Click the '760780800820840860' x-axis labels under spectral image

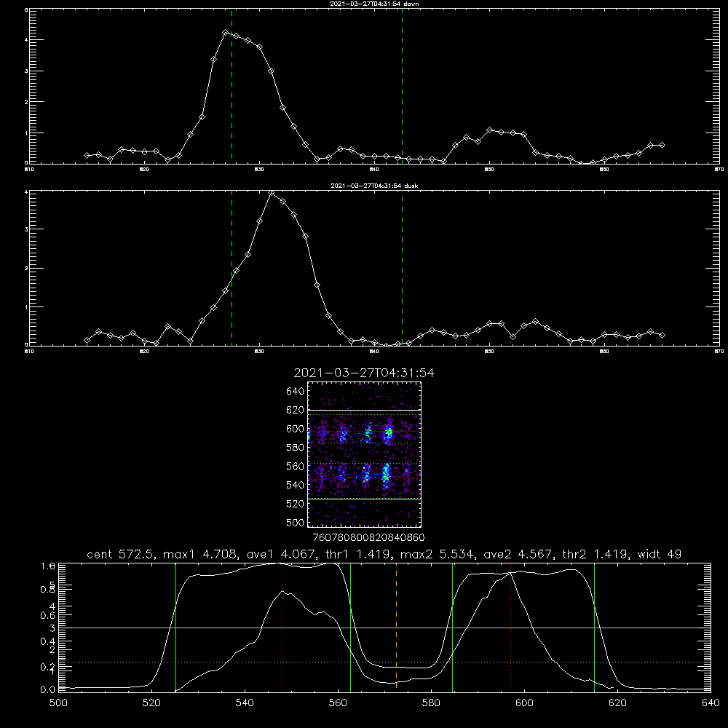[x=368, y=537]
